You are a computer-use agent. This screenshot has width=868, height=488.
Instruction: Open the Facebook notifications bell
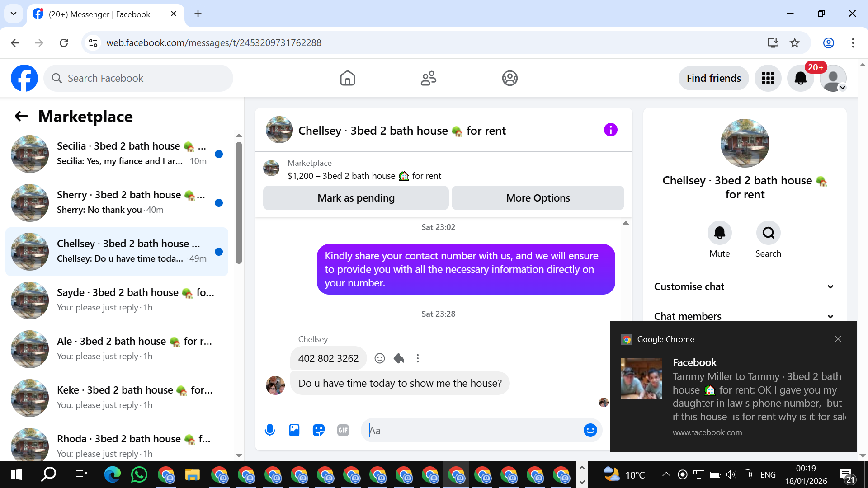(800, 78)
